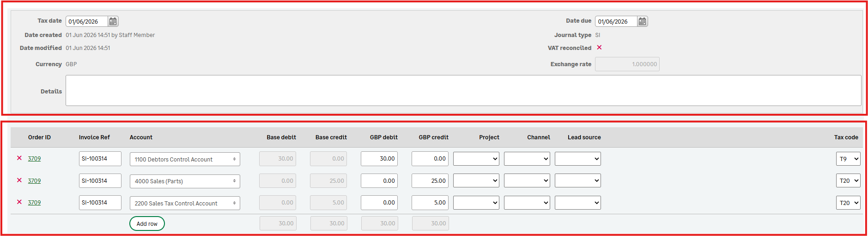The height and width of the screenshot is (236, 868).
Task: Open the Tax date calendar picker
Action: coord(113,21)
